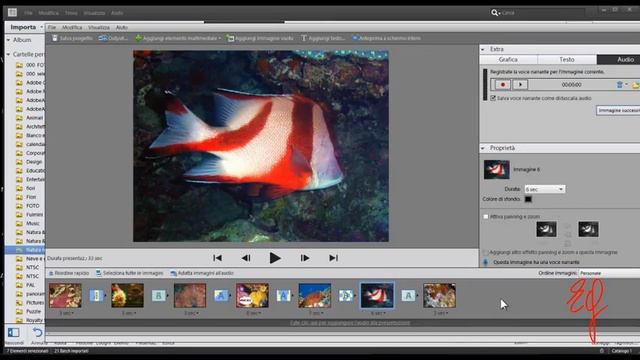
Task: Select second slide thumbnail in storyboard
Action: pyautogui.click(x=127, y=296)
